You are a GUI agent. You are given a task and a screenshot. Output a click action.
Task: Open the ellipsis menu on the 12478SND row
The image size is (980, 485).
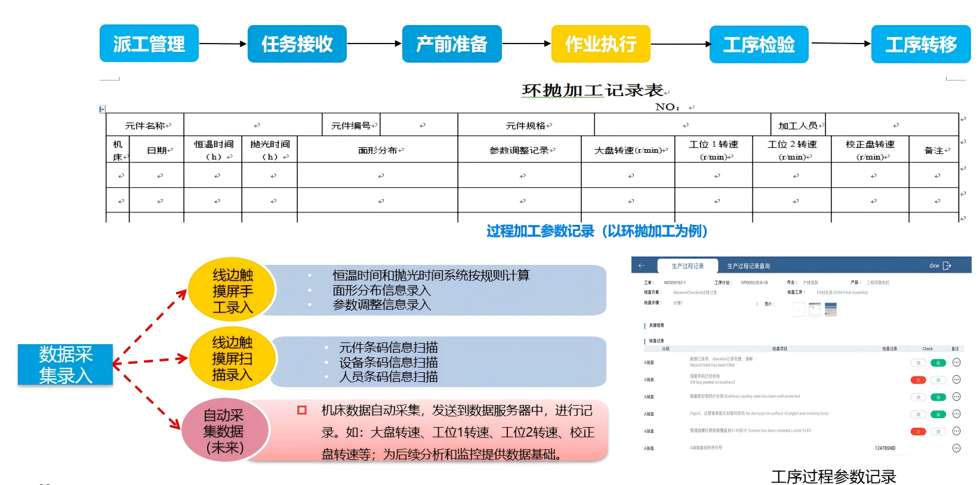tap(956, 448)
